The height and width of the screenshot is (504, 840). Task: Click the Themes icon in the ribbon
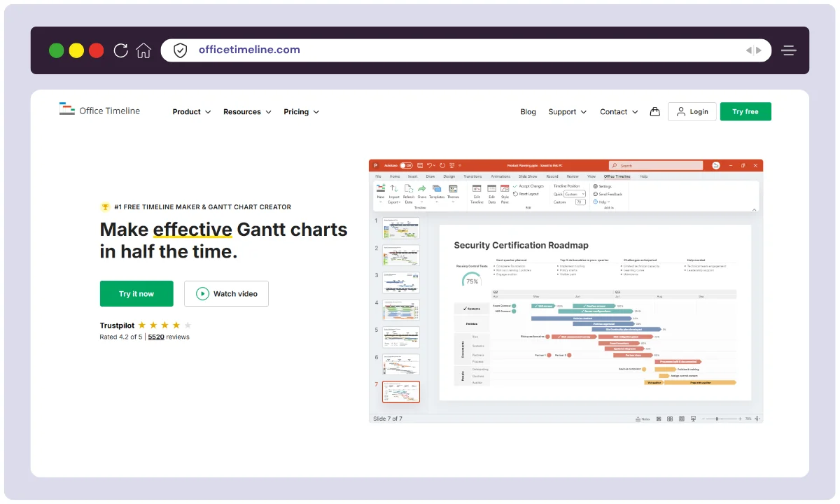click(x=452, y=189)
